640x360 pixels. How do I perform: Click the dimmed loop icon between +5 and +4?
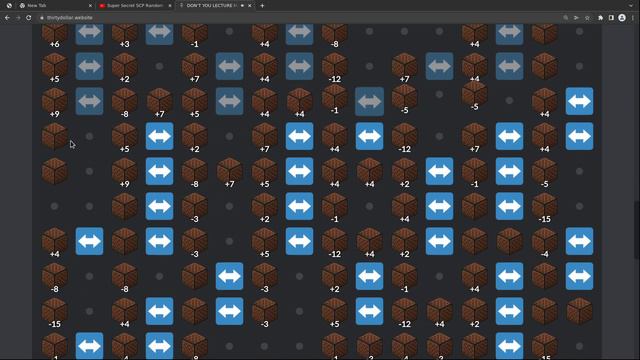click(229, 101)
